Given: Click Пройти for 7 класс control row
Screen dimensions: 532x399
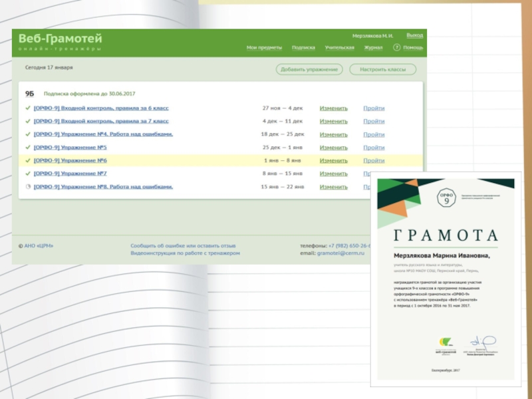Looking at the screenshot, I should point(374,121).
